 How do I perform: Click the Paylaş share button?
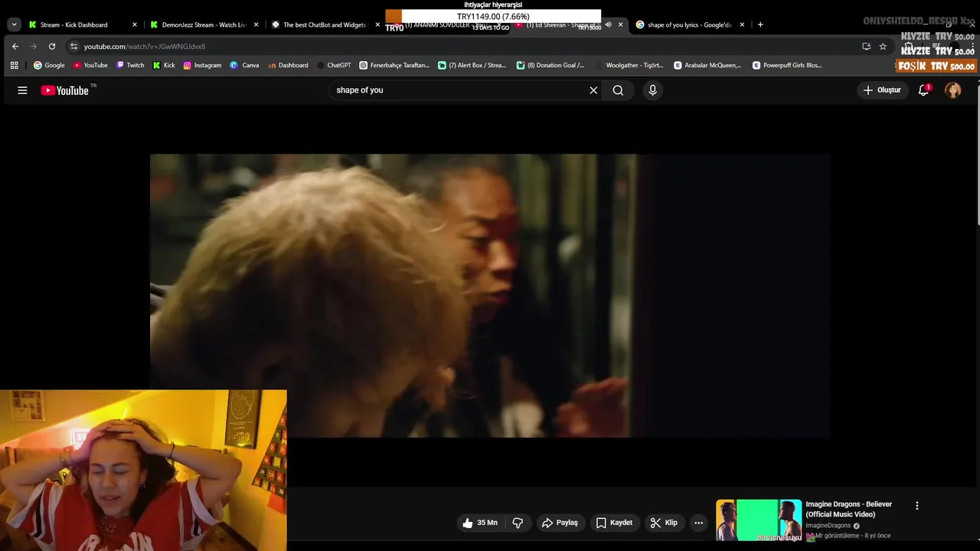tap(560, 523)
